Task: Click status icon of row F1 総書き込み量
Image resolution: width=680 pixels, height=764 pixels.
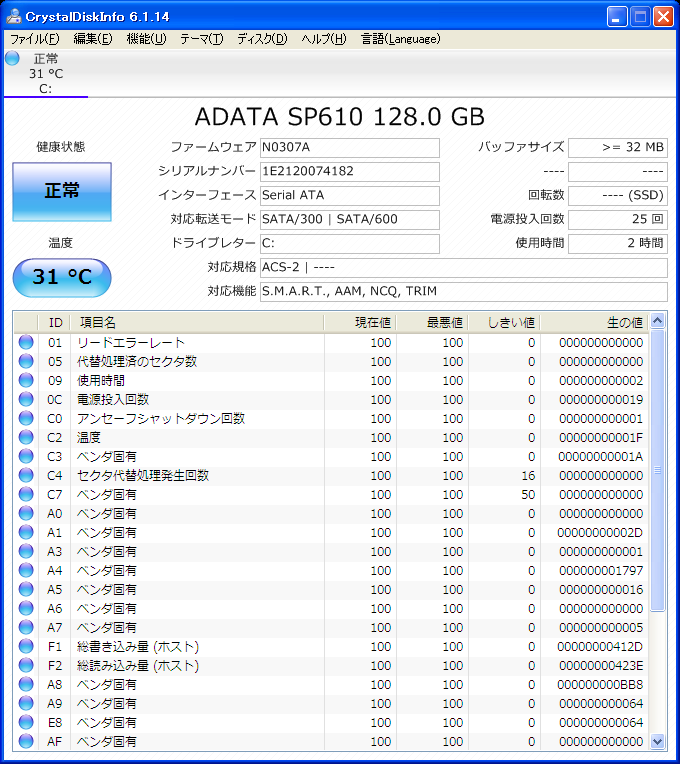Action: [26, 646]
